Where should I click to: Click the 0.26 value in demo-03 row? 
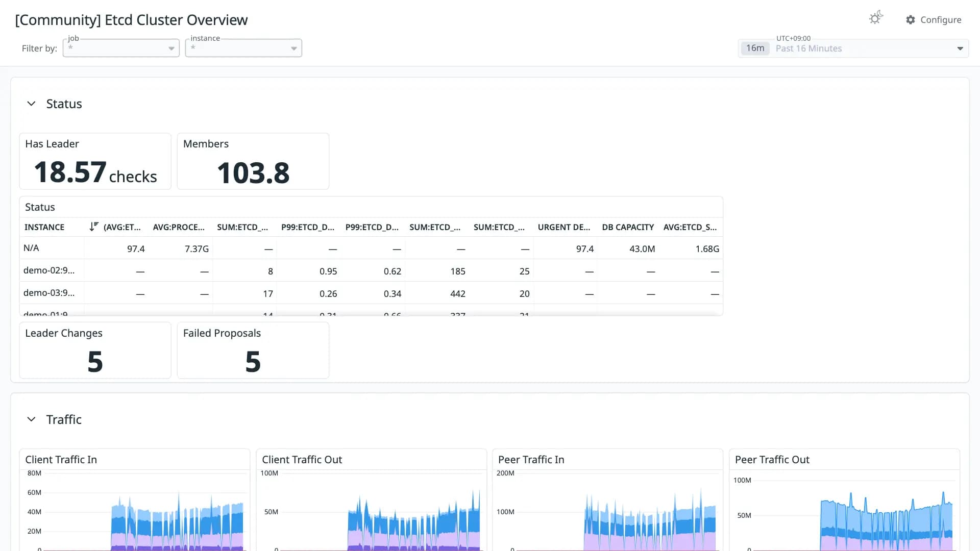(x=328, y=294)
